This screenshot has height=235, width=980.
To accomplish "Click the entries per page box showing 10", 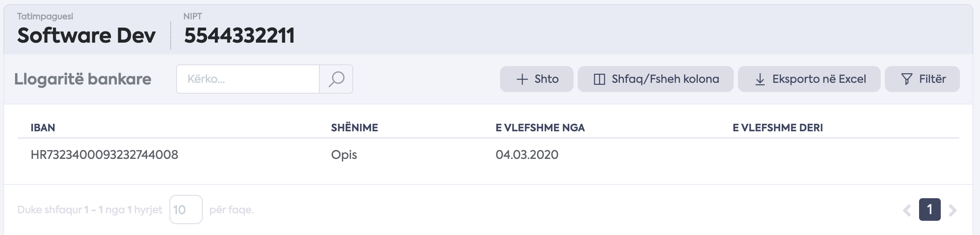I will (x=186, y=209).
